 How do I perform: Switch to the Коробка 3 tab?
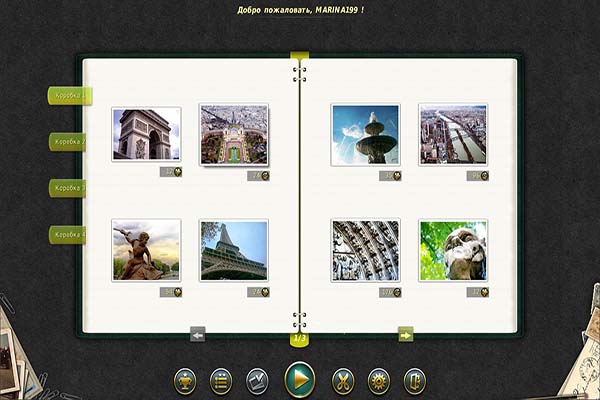(x=67, y=188)
